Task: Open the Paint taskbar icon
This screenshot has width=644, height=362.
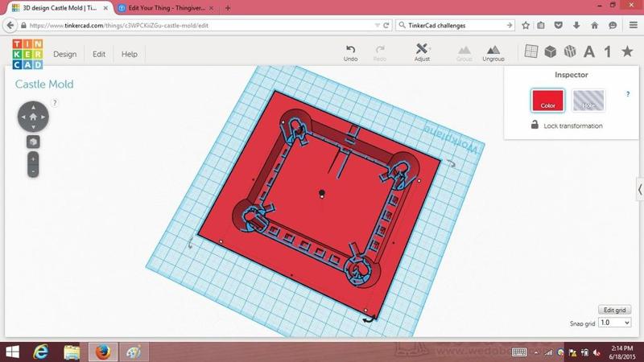Action: tap(134, 352)
